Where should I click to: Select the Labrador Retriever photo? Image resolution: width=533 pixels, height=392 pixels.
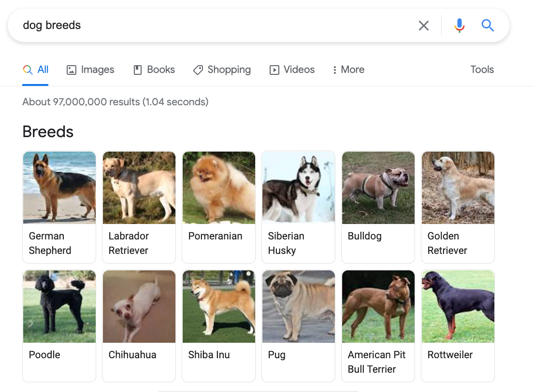(139, 188)
